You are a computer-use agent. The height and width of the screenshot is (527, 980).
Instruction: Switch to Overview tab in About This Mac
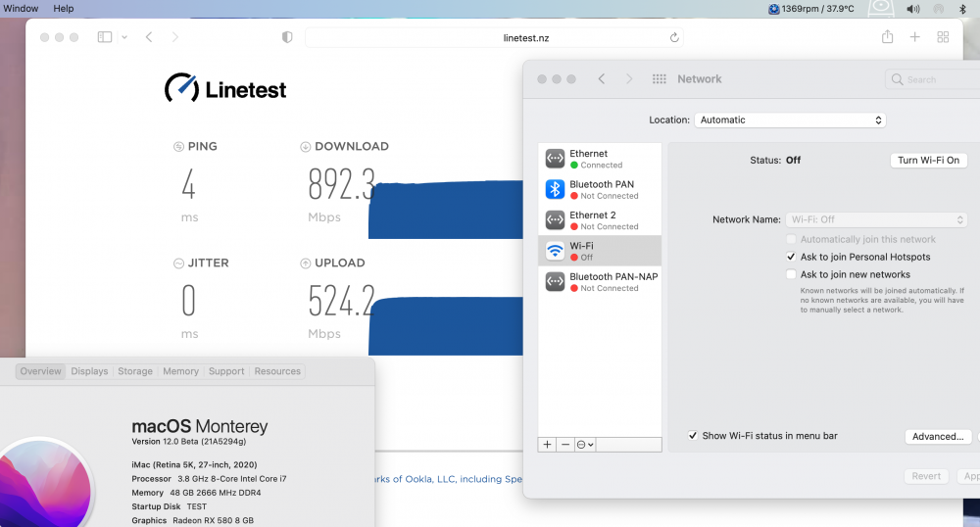click(x=40, y=371)
